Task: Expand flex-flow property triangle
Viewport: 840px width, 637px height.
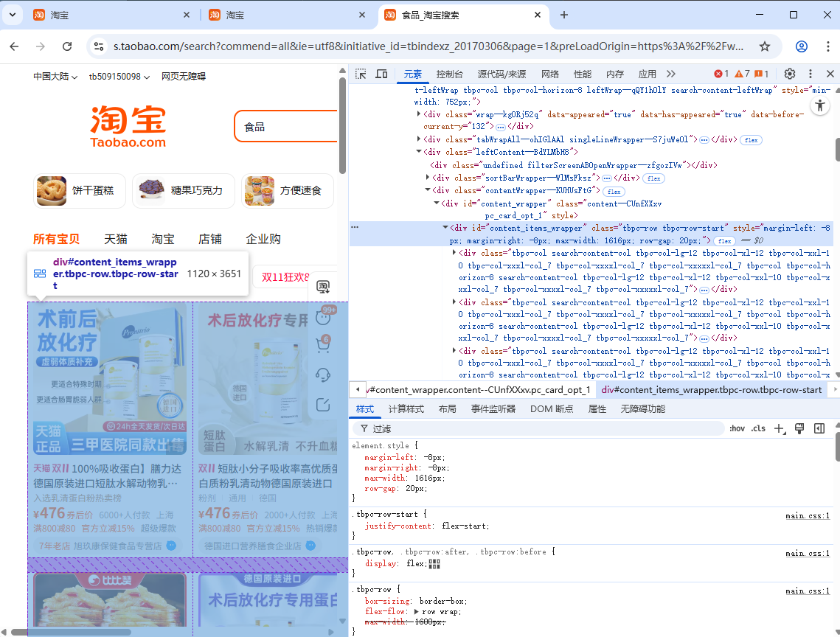Action: coord(417,612)
